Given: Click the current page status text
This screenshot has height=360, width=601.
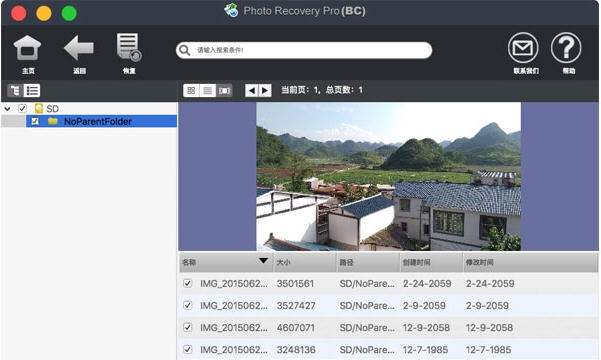Looking at the screenshot, I should [x=322, y=90].
